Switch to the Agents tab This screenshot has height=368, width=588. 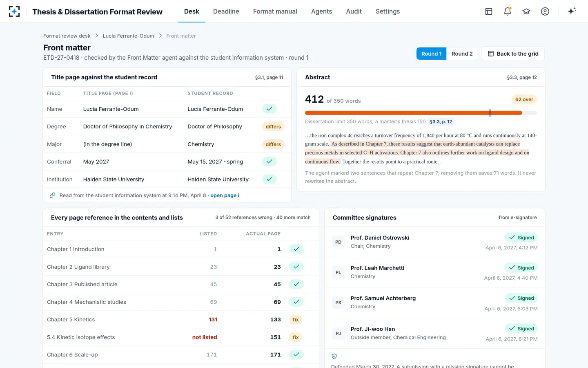[x=322, y=11]
